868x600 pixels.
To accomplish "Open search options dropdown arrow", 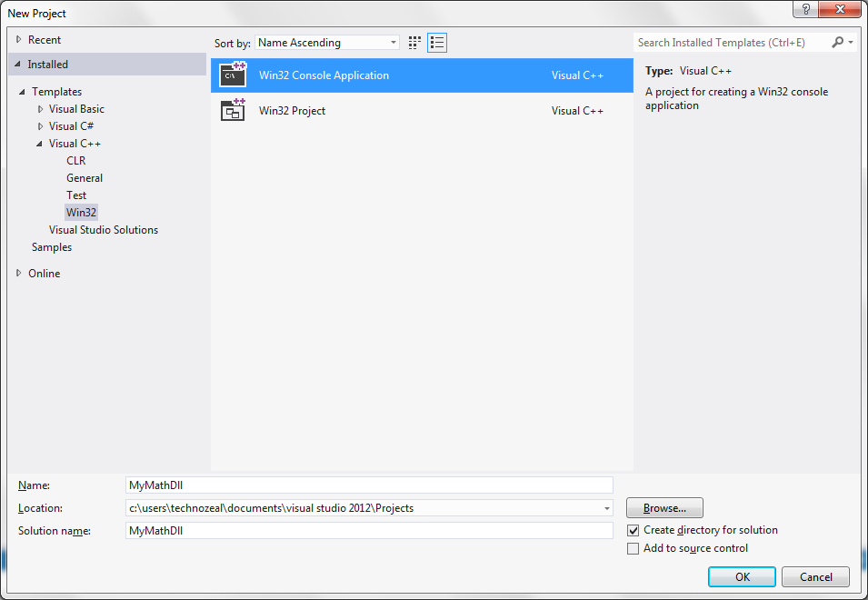I will pos(851,42).
